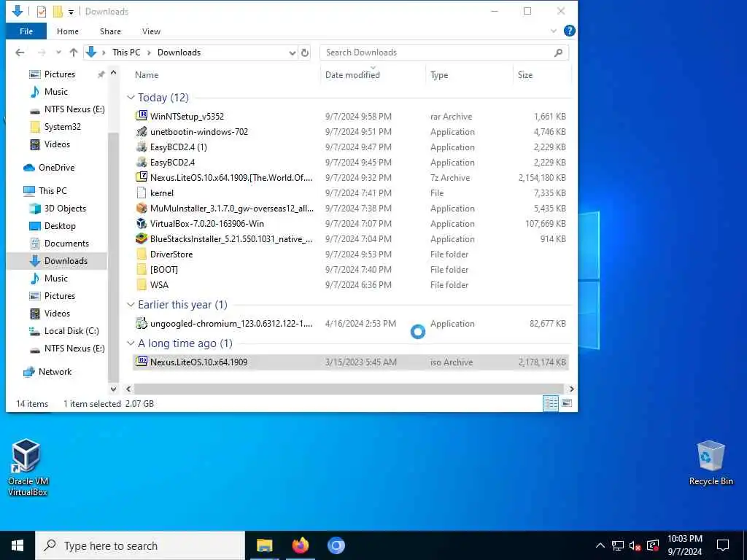The image size is (747, 560).
Task: Open the File menu tab
Action: tap(26, 31)
